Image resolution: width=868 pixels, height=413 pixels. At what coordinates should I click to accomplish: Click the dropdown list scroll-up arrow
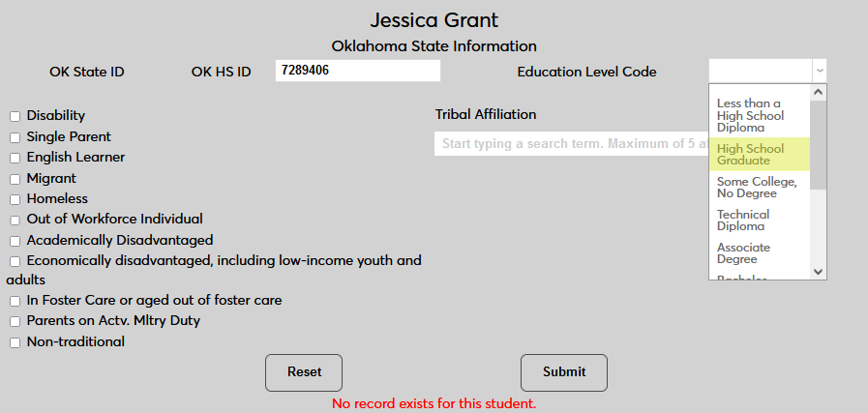click(819, 93)
